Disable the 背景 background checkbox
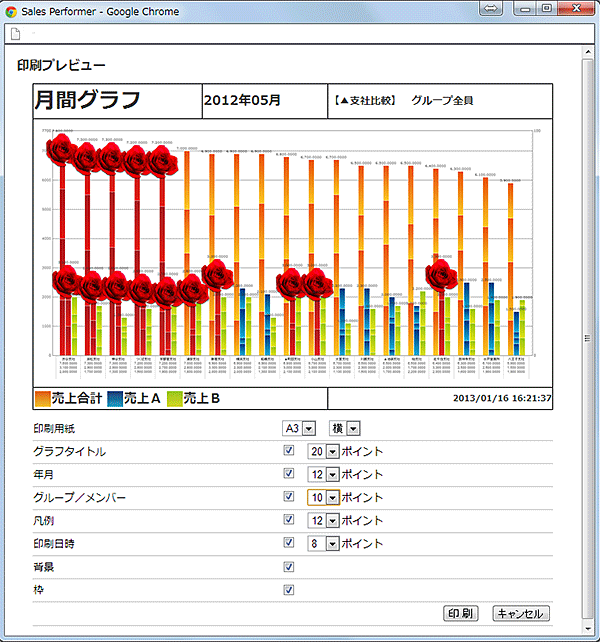The image size is (600, 642). coord(289,566)
